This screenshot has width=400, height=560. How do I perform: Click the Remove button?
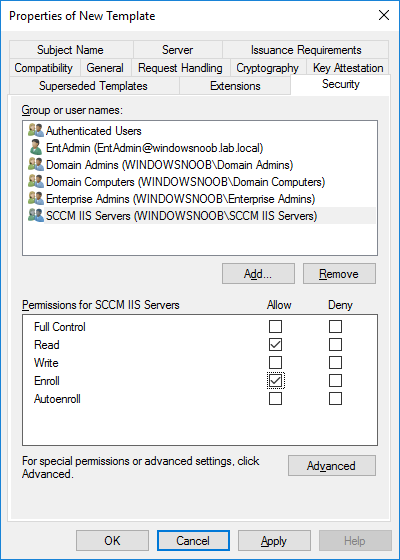coord(339,274)
